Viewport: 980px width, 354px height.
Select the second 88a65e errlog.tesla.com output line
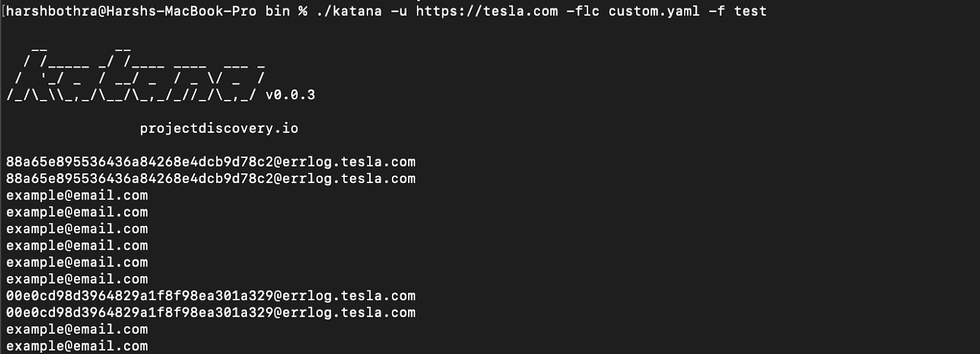[x=211, y=179]
